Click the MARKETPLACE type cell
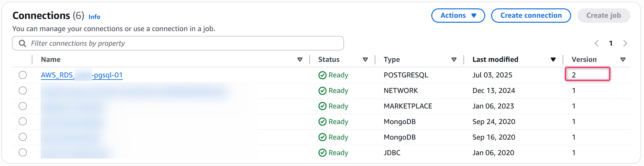The image size is (644, 166). (408, 106)
